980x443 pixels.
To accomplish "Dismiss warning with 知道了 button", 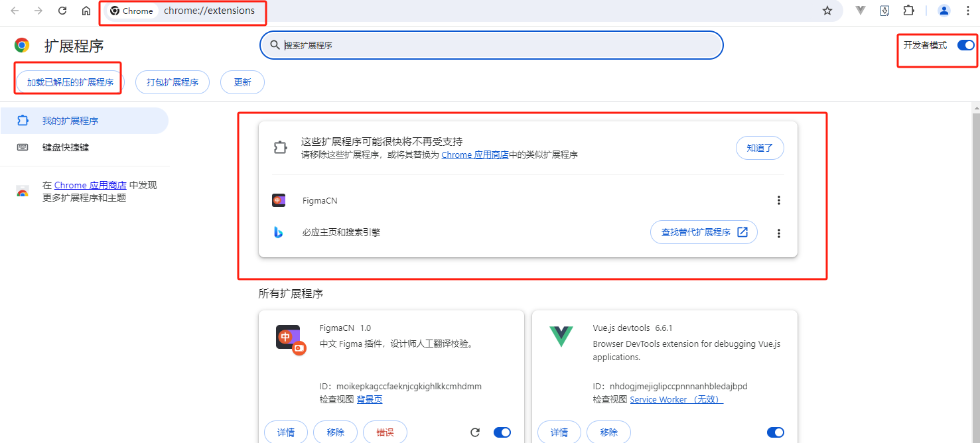I will 760,148.
